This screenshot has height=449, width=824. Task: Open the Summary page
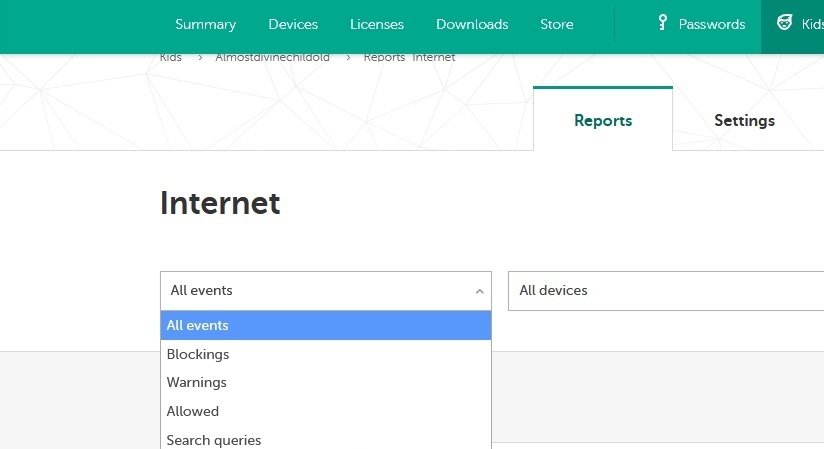[x=205, y=24]
